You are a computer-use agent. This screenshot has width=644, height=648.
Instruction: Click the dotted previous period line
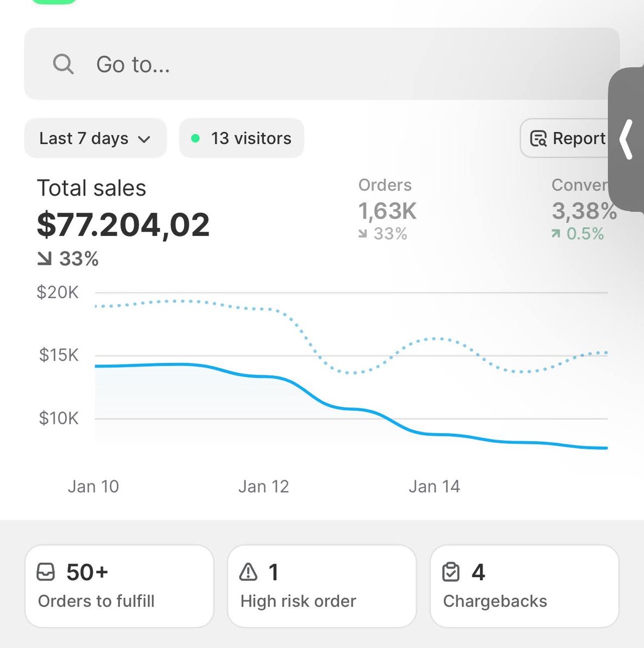(351, 373)
